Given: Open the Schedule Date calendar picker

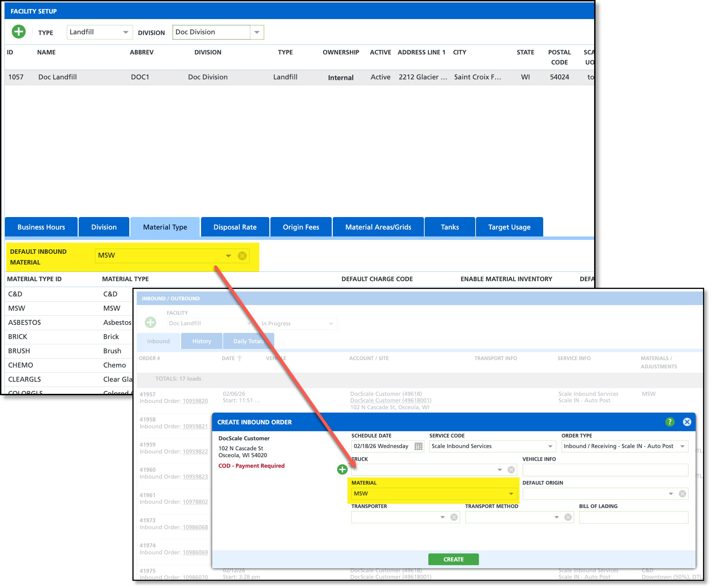Looking at the screenshot, I should [418, 446].
